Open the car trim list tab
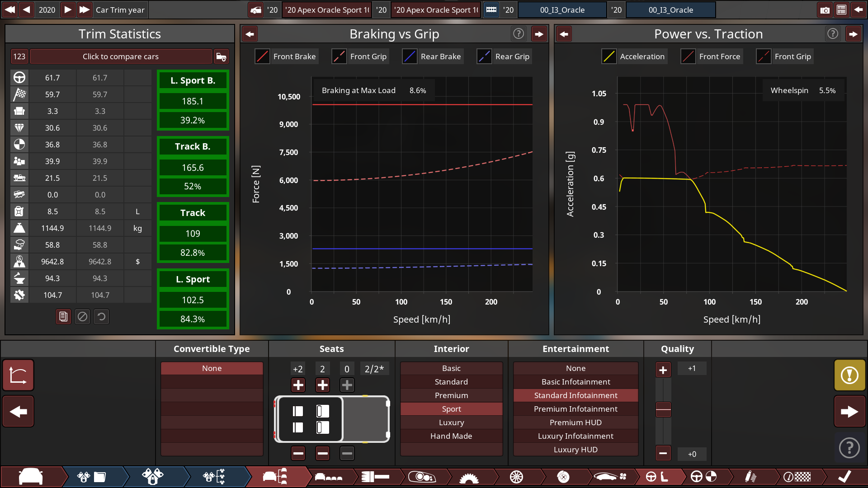868x488 pixels. coord(275,477)
